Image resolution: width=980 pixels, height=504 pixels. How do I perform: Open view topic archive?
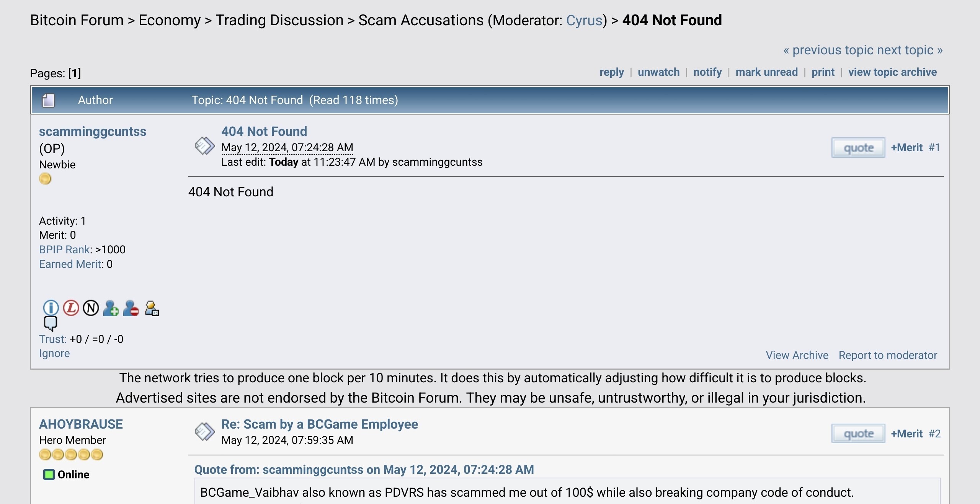(x=892, y=72)
